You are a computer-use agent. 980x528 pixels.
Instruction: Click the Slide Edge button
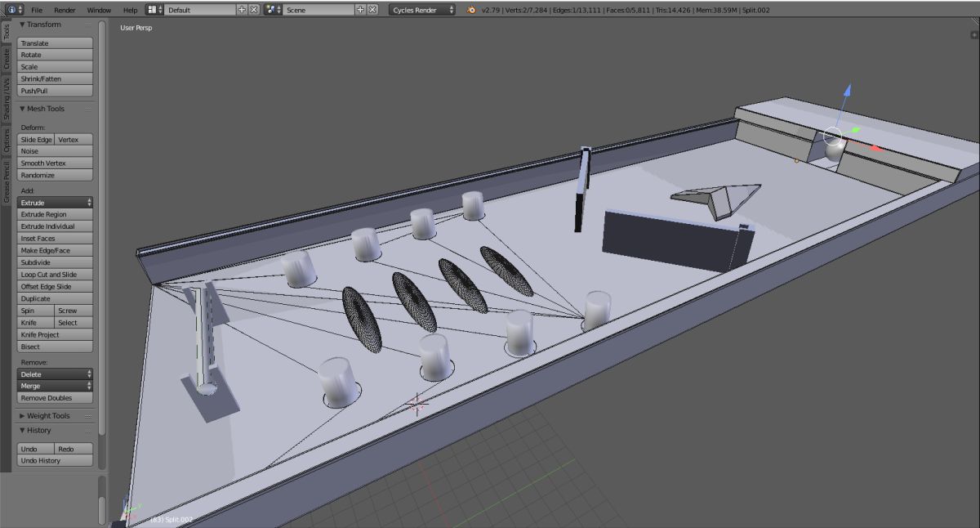click(x=36, y=140)
